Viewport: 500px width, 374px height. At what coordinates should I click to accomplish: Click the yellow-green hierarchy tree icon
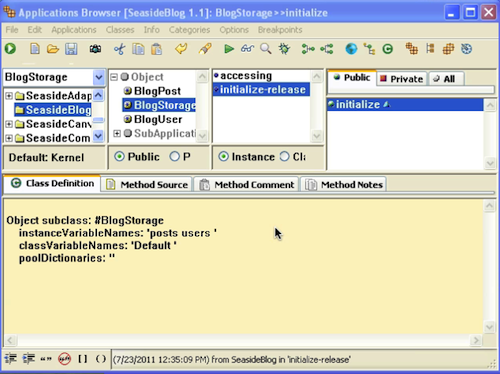369,49
